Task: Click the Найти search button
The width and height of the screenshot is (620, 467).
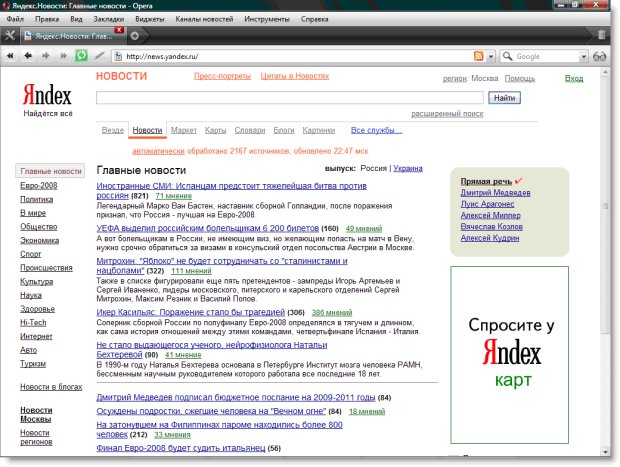Action: click(504, 98)
